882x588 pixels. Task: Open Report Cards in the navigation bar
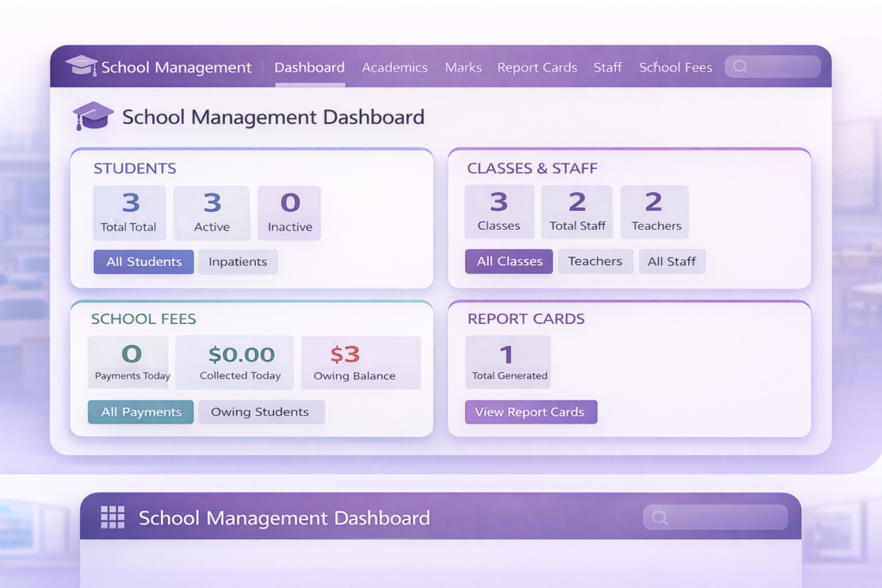537,67
